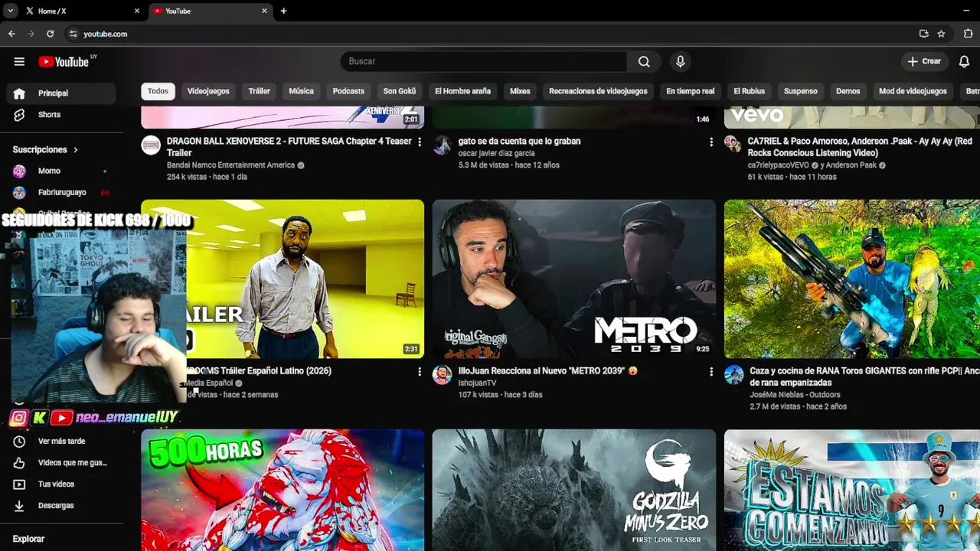This screenshot has height=551, width=980.
Task: Select the Demos filter chip
Action: 848,91
